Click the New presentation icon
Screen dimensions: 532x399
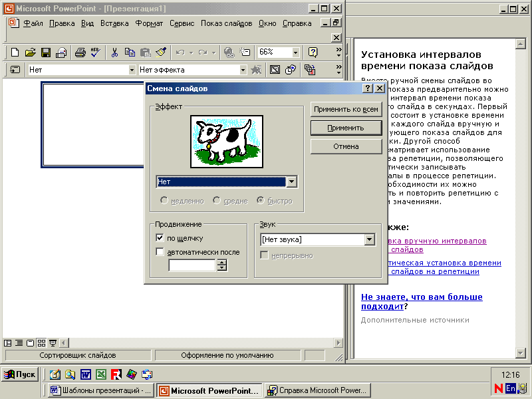click(x=15, y=53)
